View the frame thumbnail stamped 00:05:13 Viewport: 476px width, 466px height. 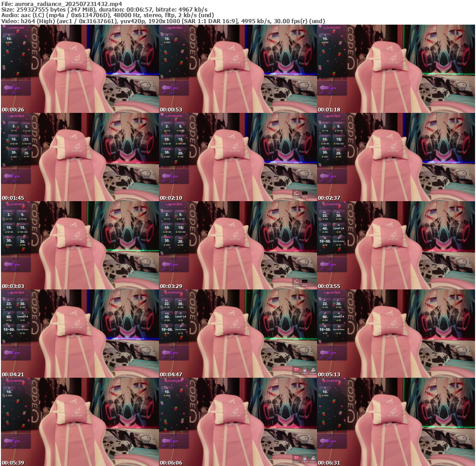396,334
